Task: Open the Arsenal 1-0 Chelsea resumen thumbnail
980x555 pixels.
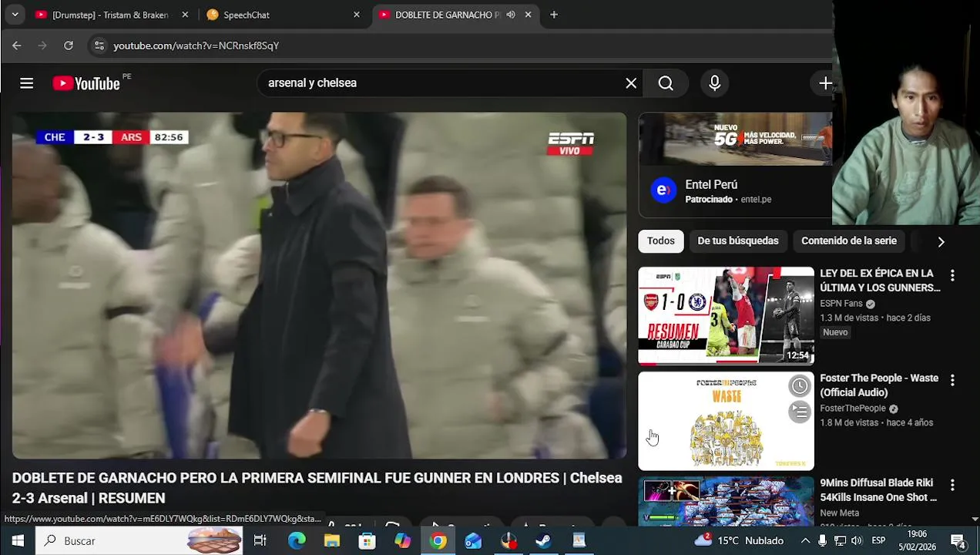Action: click(726, 316)
